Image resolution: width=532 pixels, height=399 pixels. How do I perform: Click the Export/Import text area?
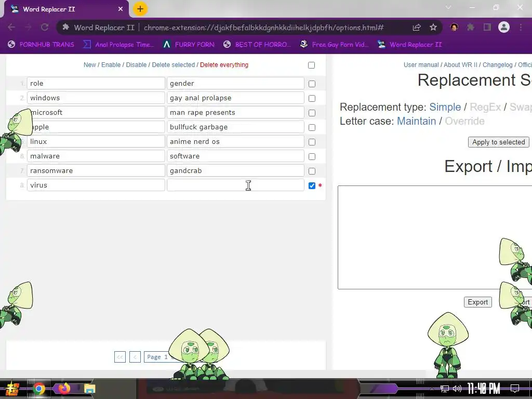[x=434, y=237]
